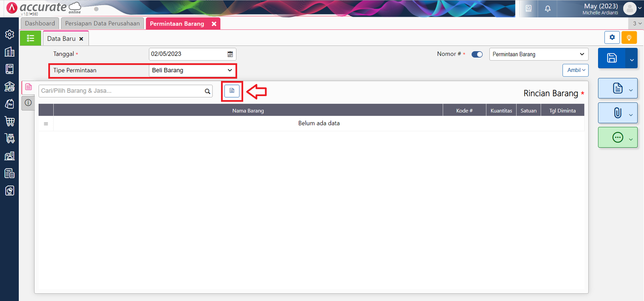Switch to the Dashboard tab
Viewport: 644px width, 301px height.
click(x=40, y=24)
